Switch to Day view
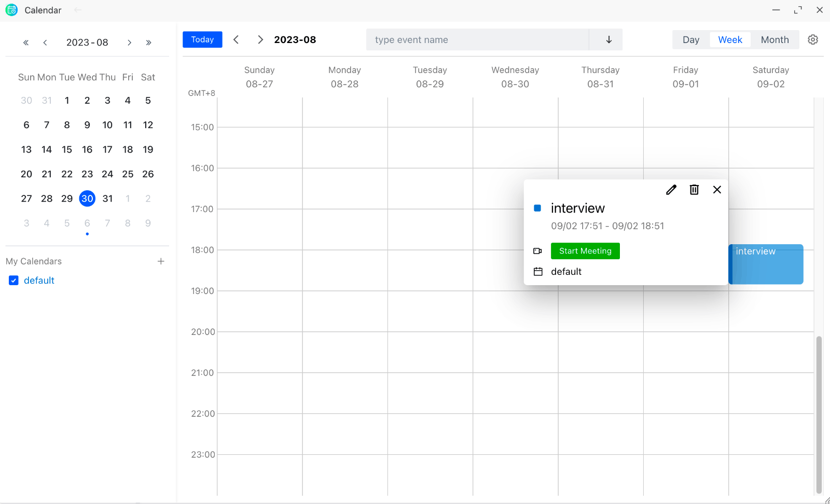Viewport: 830px width, 504px height. [x=690, y=40]
